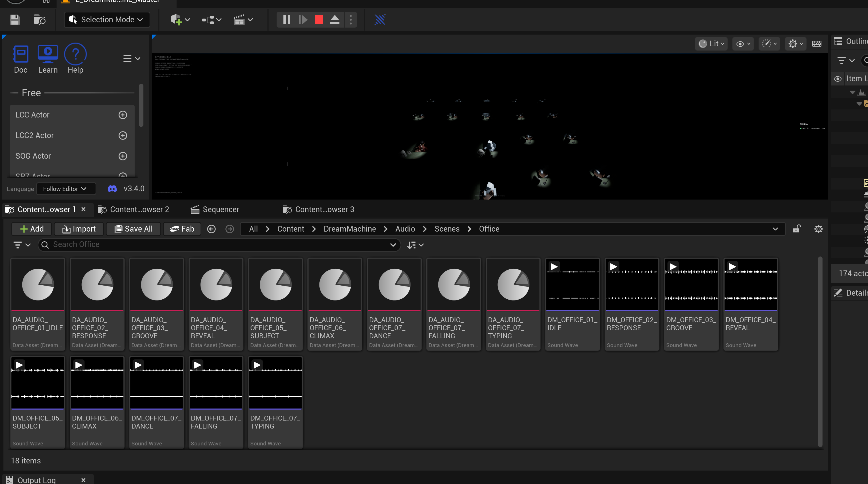
Task: Navigate back in Content Browser history
Action: pos(211,229)
